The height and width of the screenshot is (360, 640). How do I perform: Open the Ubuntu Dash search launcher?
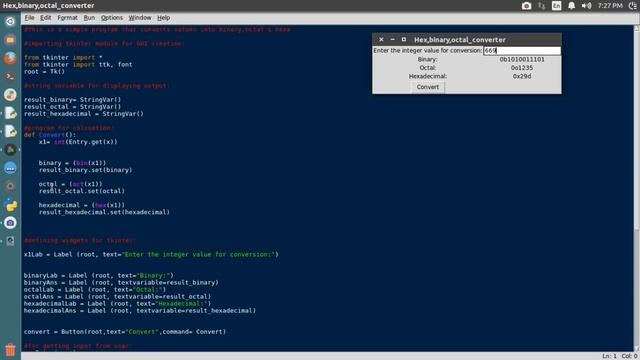point(10,21)
